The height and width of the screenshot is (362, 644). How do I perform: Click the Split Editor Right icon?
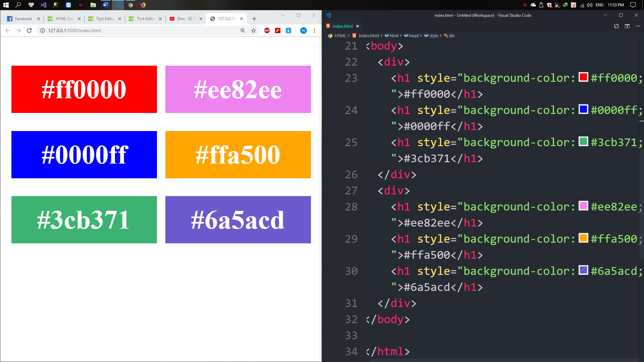pyautogui.click(x=627, y=26)
